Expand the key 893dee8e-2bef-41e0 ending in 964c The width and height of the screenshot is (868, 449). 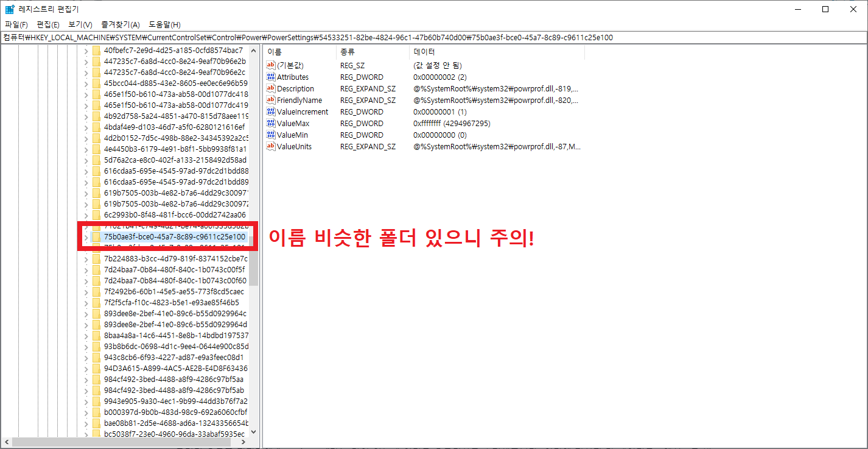(86, 313)
